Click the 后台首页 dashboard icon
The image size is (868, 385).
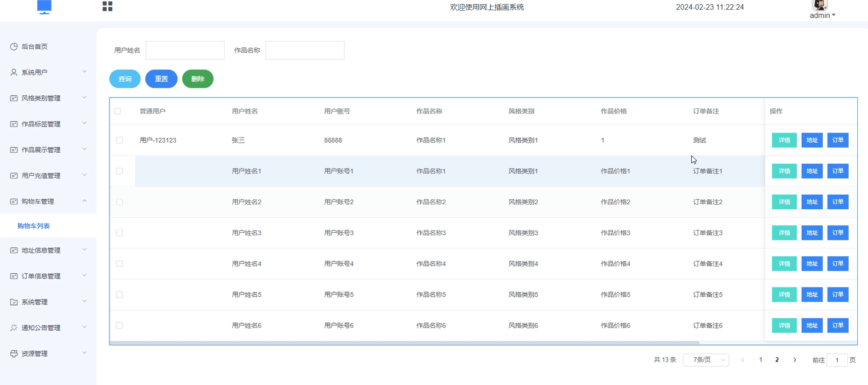click(x=14, y=46)
